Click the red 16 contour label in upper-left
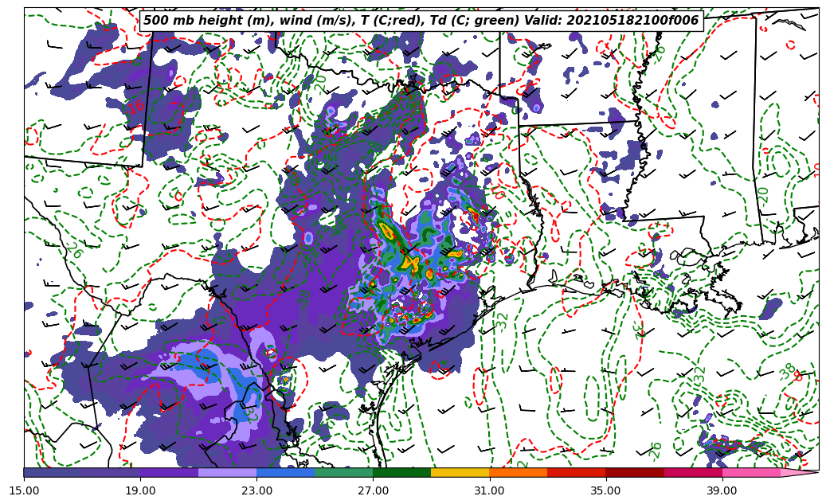Viewport: 826px width, 504px height. tap(136, 106)
